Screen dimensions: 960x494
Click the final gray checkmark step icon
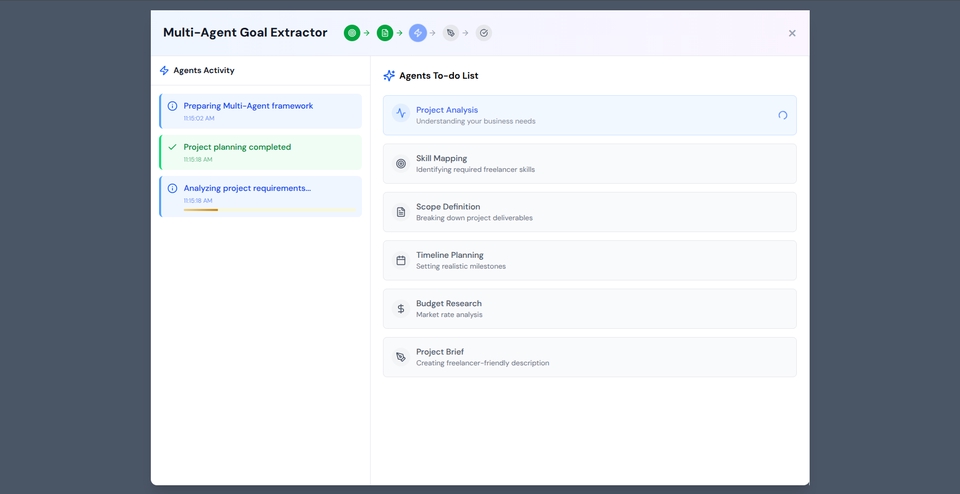tap(484, 33)
